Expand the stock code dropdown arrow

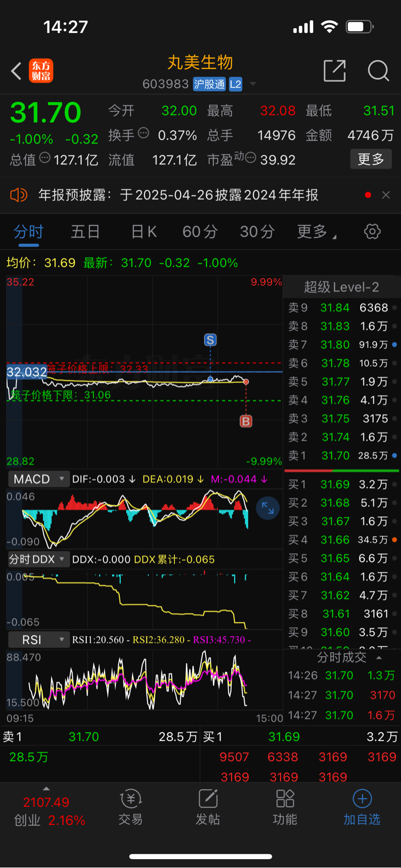(x=253, y=84)
